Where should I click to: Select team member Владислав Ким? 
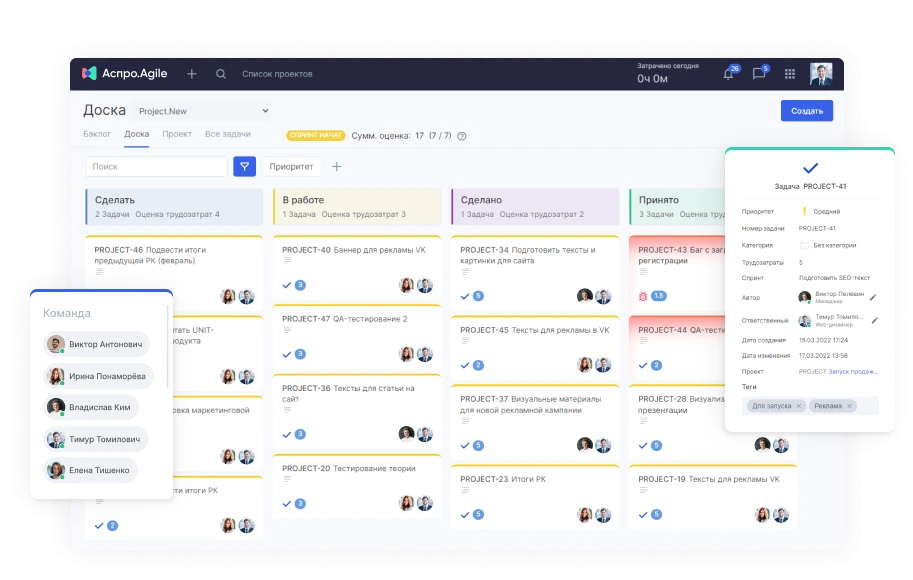click(91, 407)
